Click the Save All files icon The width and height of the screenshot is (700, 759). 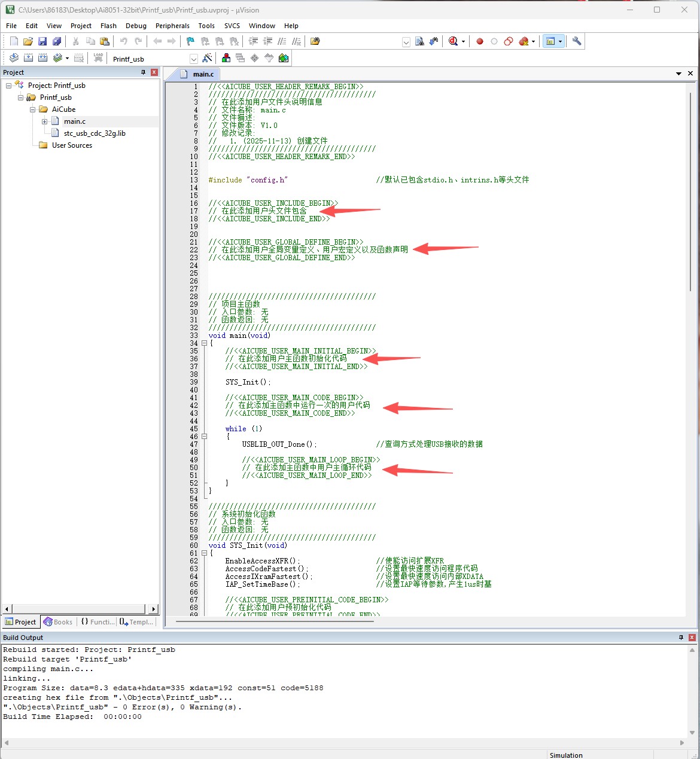(57, 41)
